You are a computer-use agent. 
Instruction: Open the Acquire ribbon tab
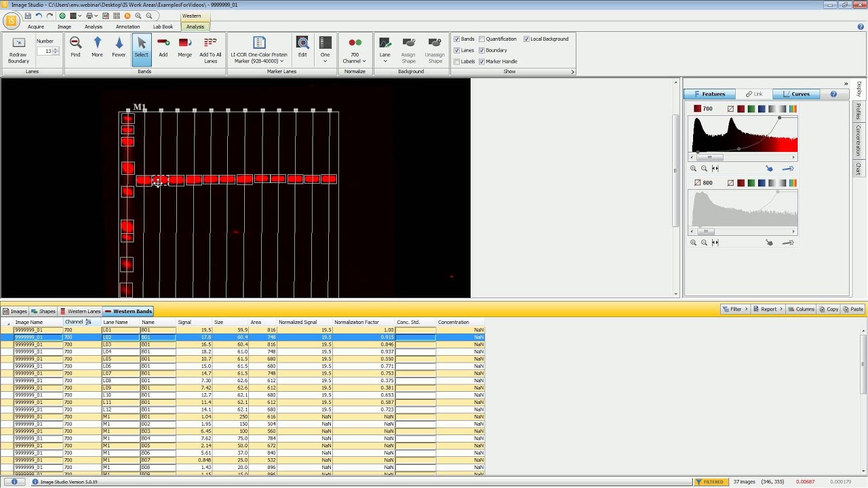click(36, 26)
